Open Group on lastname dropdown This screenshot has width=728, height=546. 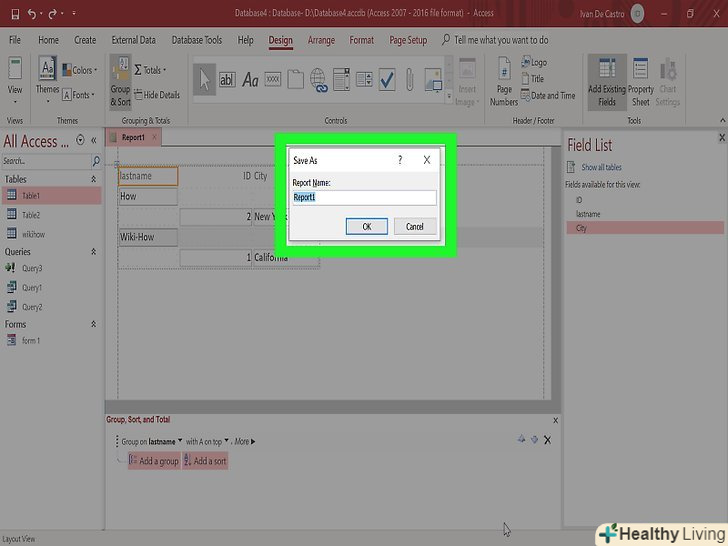[180, 441]
